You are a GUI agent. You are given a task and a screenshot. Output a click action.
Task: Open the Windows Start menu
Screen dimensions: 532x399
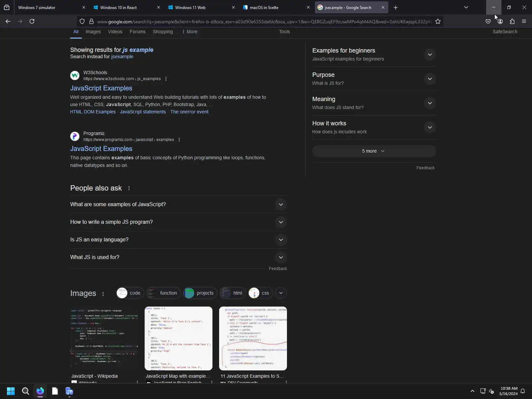pyautogui.click(x=11, y=391)
